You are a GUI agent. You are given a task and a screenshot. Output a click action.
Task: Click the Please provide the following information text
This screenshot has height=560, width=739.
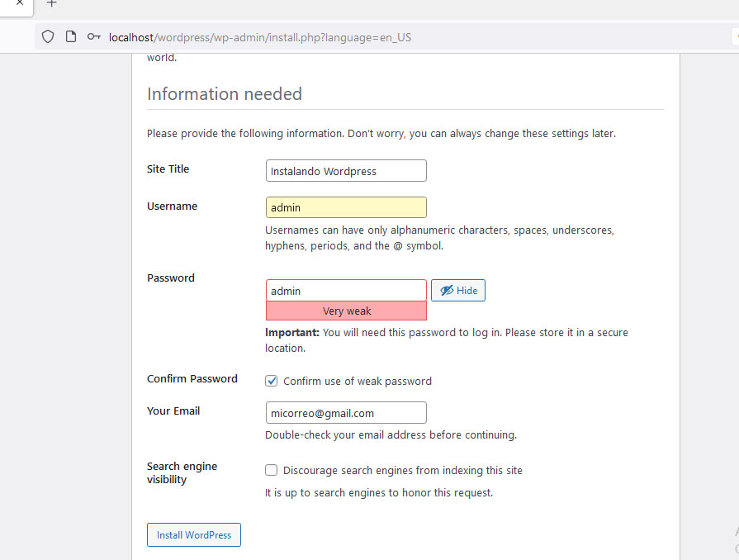[x=381, y=134]
